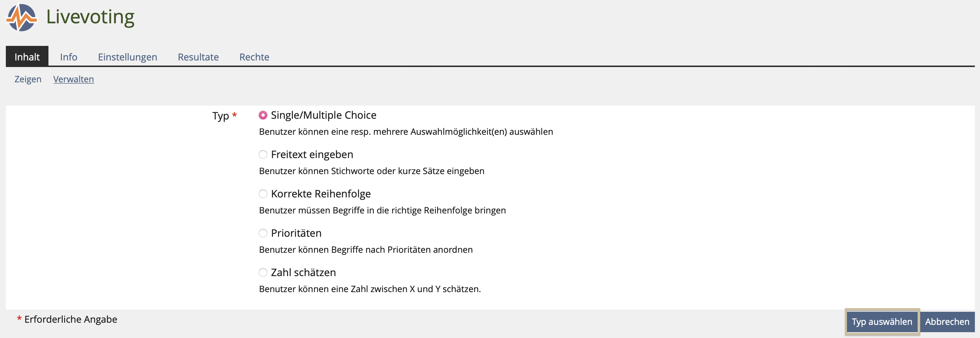Click the Zahl schätzen label text
Image resolution: width=980 pixels, height=338 pixels.
303,272
